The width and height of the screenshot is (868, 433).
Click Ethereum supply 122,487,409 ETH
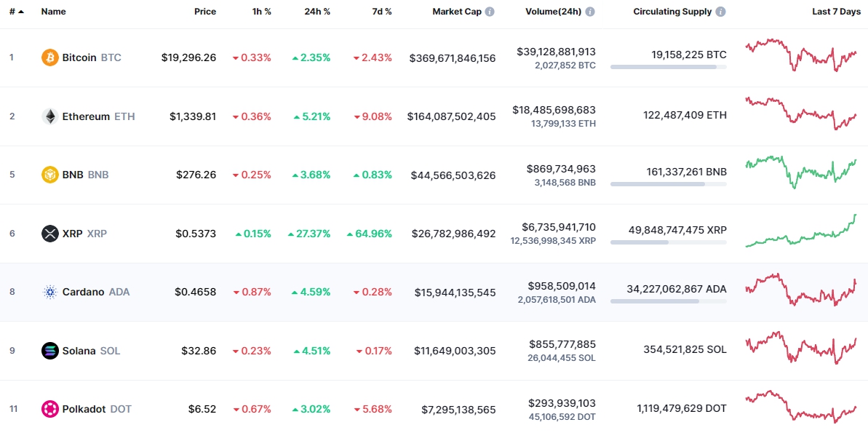tap(685, 115)
